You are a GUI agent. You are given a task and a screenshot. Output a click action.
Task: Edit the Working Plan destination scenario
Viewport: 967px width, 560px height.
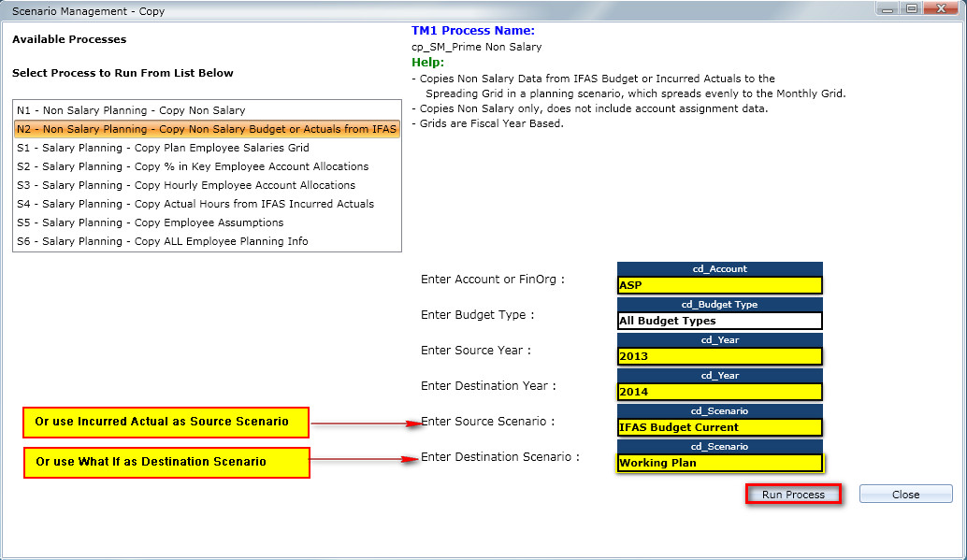[x=720, y=463]
